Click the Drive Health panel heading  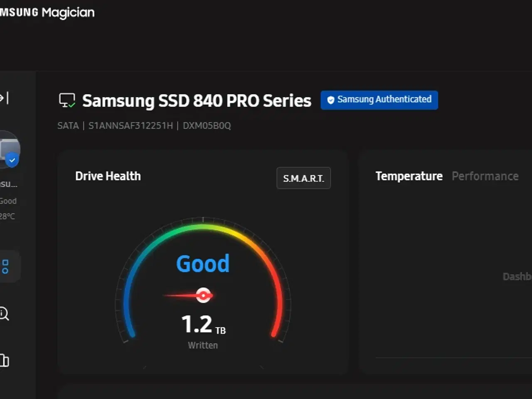pyautogui.click(x=108, y=176)
